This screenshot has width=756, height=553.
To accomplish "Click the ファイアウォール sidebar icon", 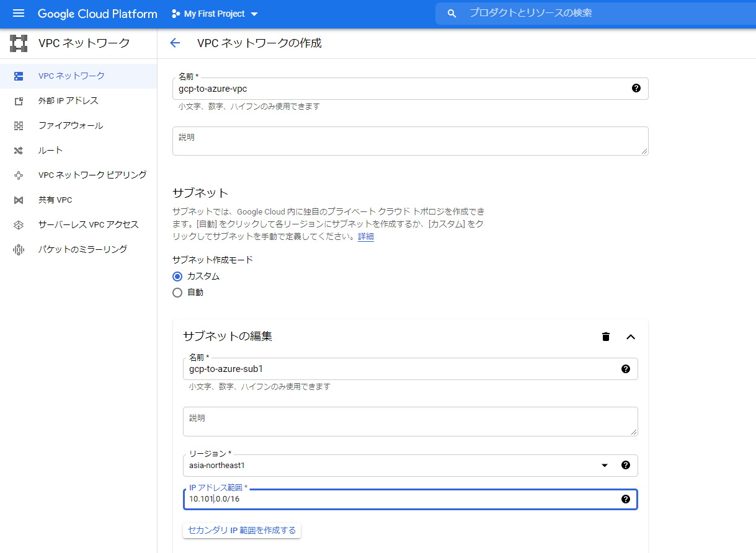I will [x=19, y=126].
